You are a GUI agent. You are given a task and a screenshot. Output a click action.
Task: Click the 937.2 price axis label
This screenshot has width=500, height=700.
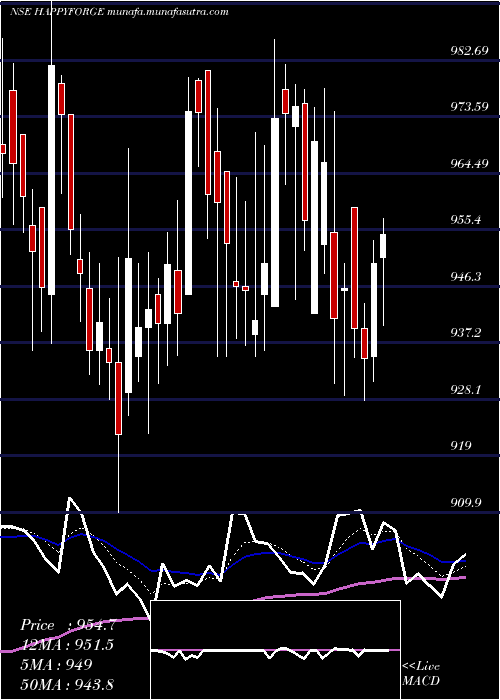465,333
